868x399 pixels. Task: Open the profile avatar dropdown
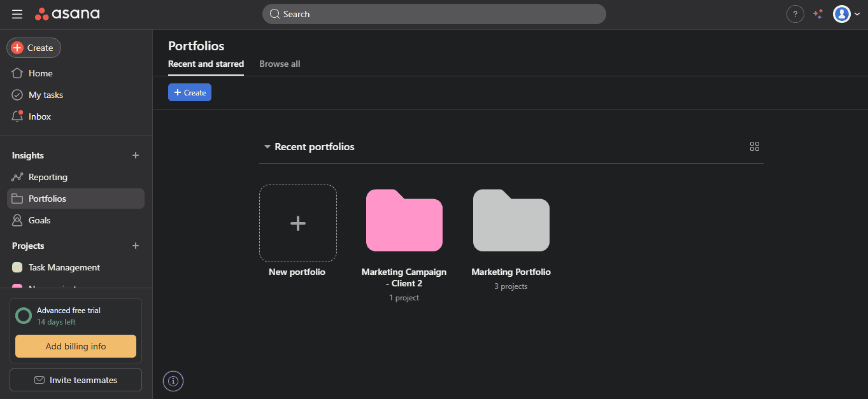(x=847, y=14)
